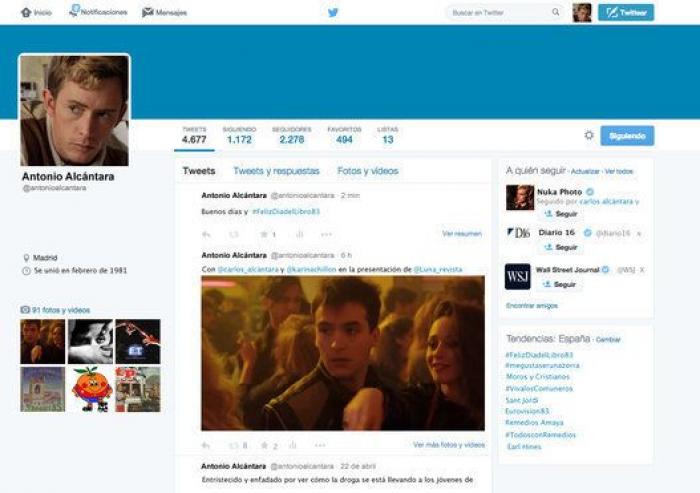Switch to Fotos y vídeos tab
This screenshot has width=700, height=493.
point(368,171)
